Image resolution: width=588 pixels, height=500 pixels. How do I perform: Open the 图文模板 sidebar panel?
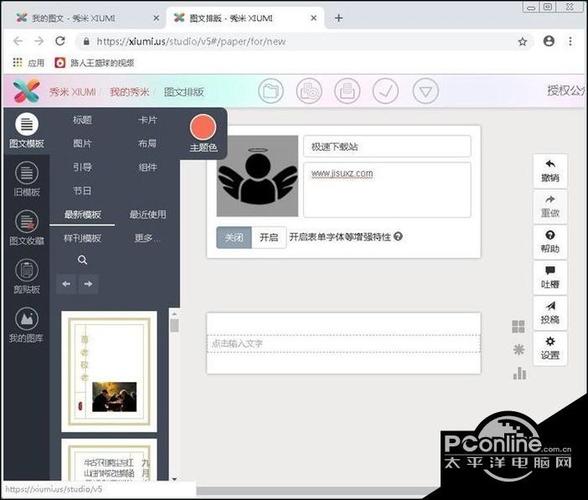[27, 131]
